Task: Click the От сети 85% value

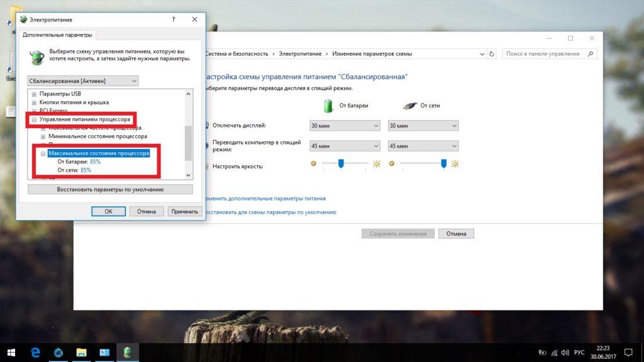Action: pos(86,170)
